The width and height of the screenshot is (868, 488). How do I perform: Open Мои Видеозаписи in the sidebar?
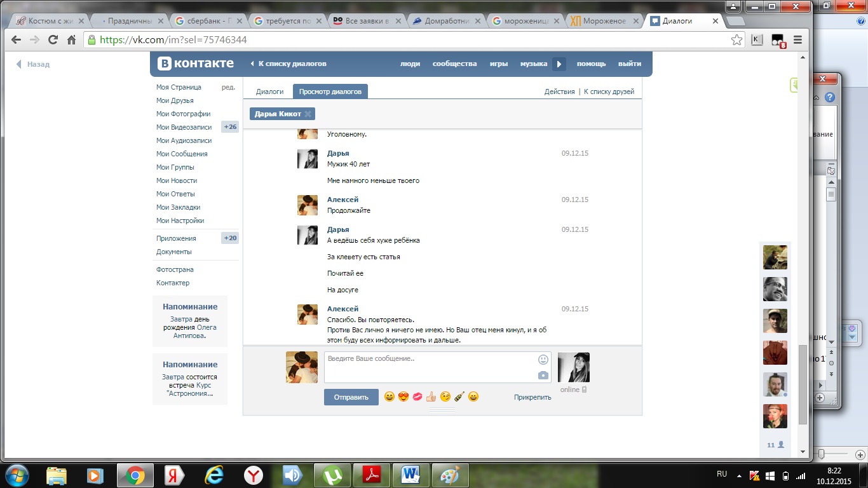(x=184, y=127)
